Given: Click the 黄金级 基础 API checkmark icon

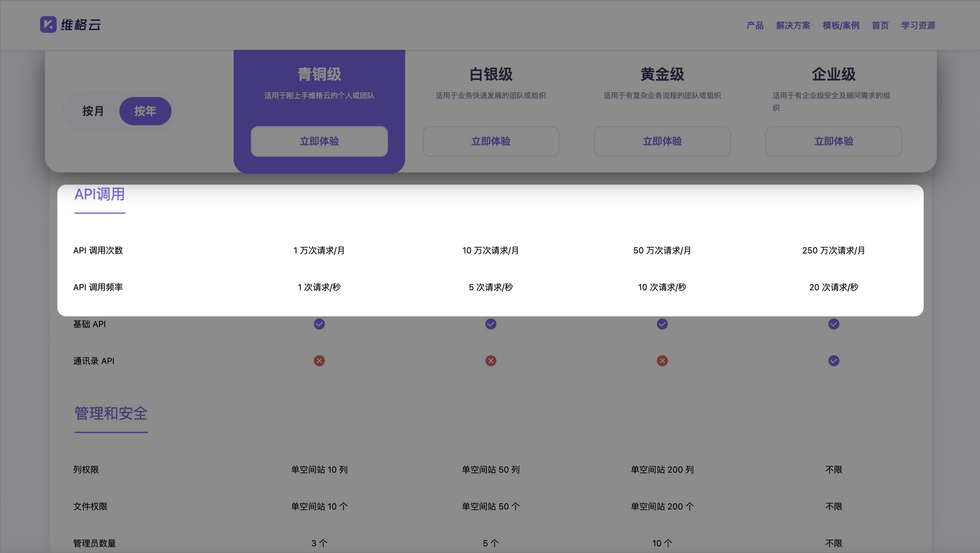Looking at the screenshot, I should [x=662, y=324].
